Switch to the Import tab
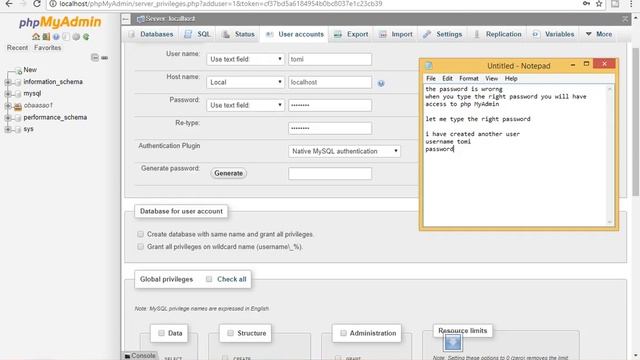This screenshot has height=360, width=640. coord(396,34)
